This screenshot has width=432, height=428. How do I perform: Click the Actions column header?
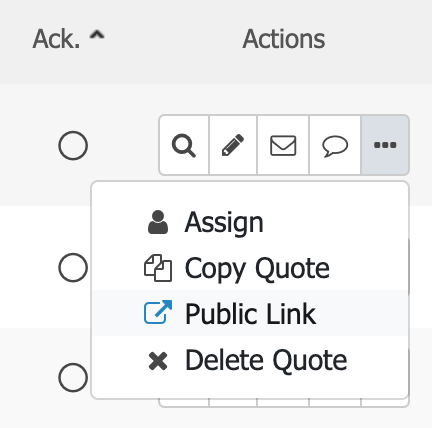click(x=284, y=39)
